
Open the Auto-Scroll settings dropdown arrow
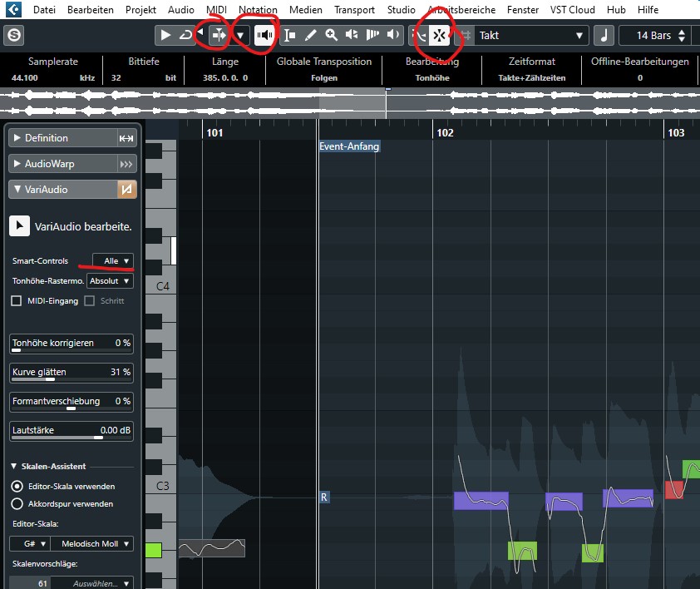pos(240,35)
